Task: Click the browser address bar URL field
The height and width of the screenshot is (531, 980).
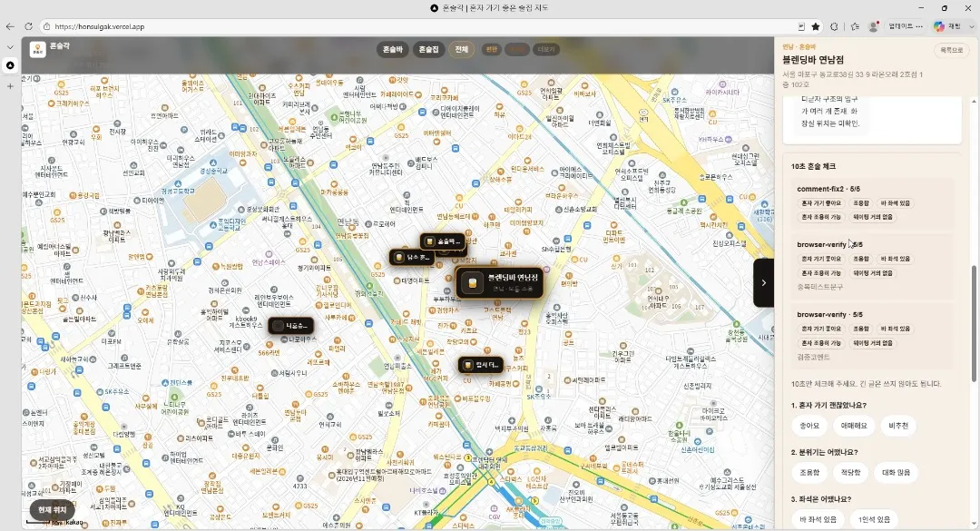Action: [x=418, y=26]
